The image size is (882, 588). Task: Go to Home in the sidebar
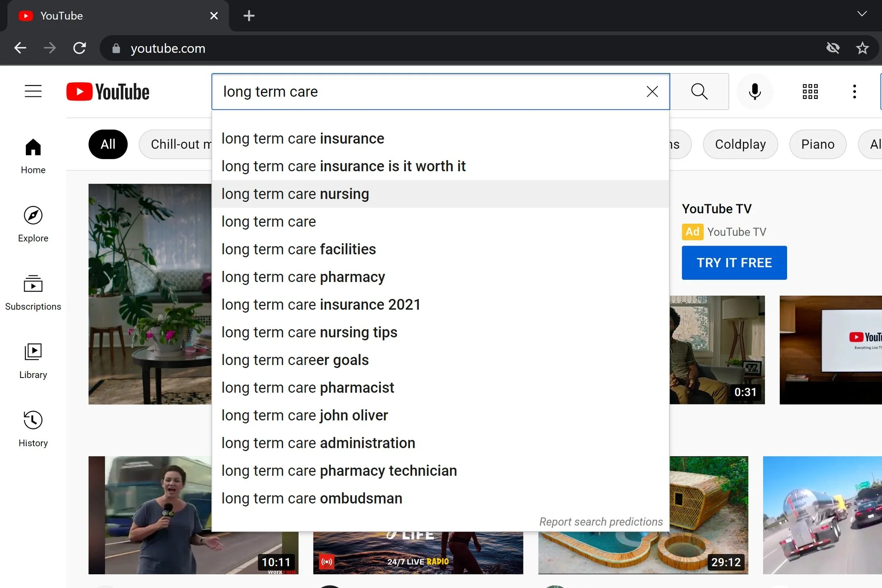pyautogui.click(x=33, y=156)
